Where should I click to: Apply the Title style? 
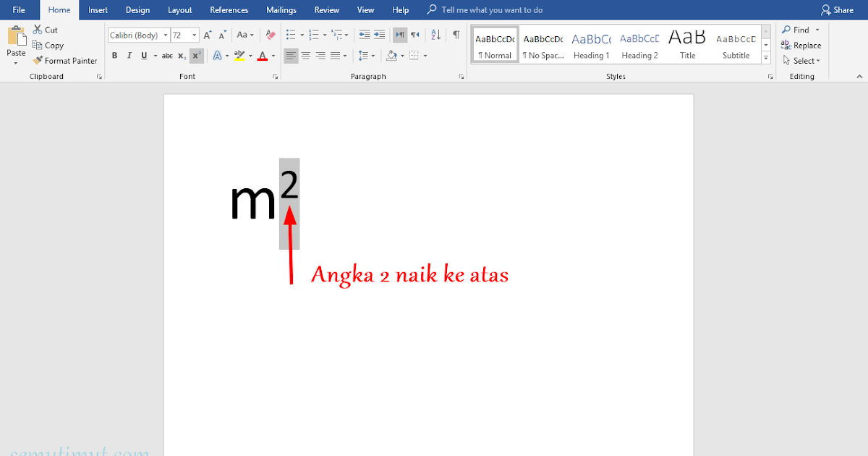point(687,46)
